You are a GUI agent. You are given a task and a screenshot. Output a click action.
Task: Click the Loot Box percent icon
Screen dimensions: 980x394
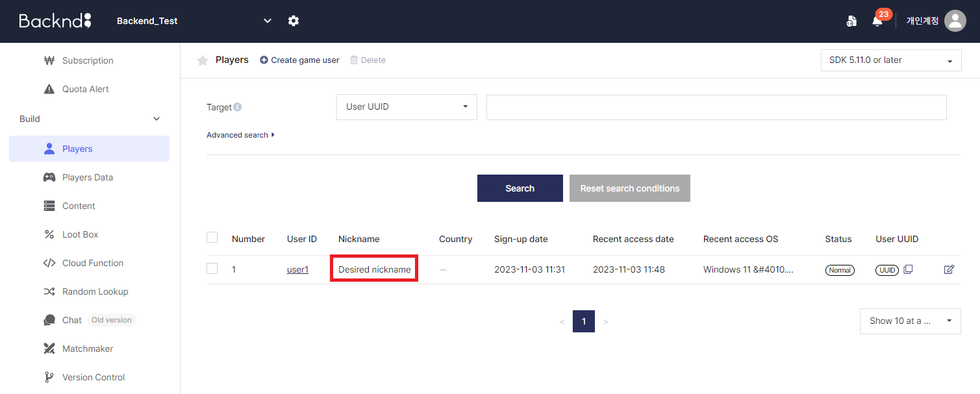click(49, 234)
